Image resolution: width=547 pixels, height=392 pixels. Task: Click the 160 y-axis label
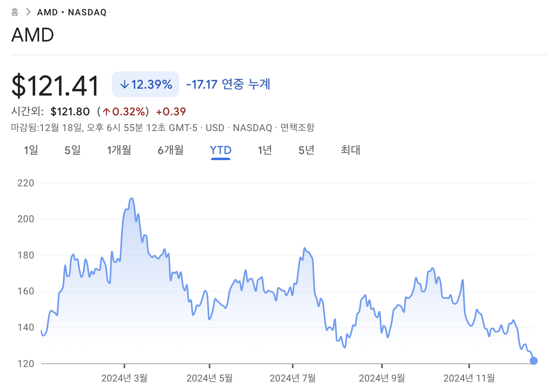tap(26, 291)
